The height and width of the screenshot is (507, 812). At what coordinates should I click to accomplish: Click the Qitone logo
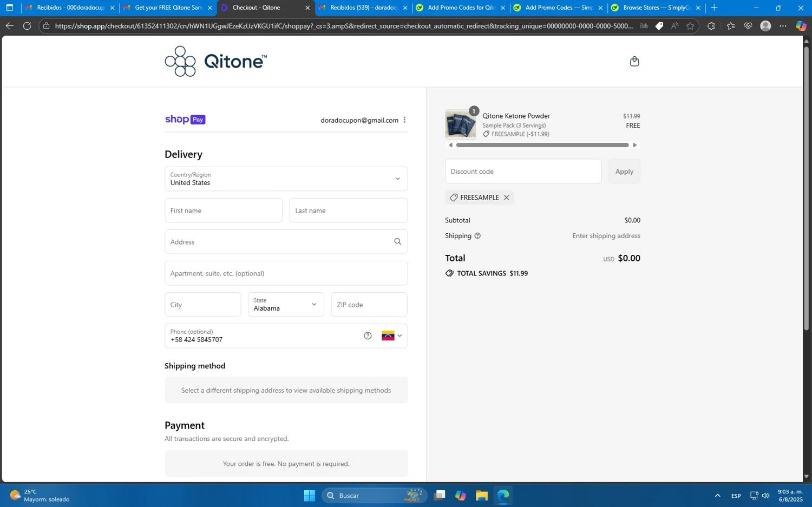pos(215,61)
